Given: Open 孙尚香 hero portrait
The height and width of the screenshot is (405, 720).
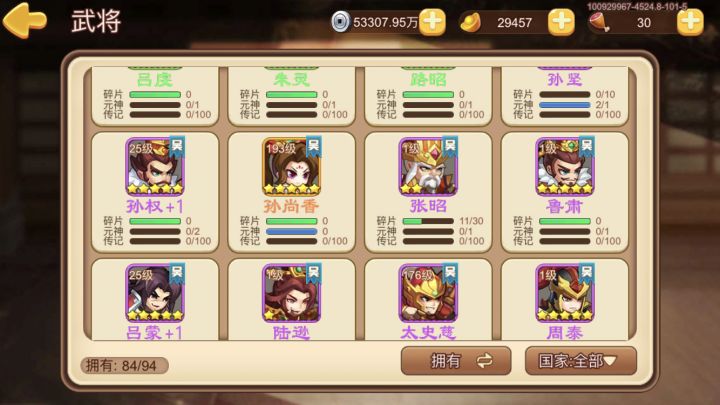Looking at the screenshot, I should click(292, 167).
